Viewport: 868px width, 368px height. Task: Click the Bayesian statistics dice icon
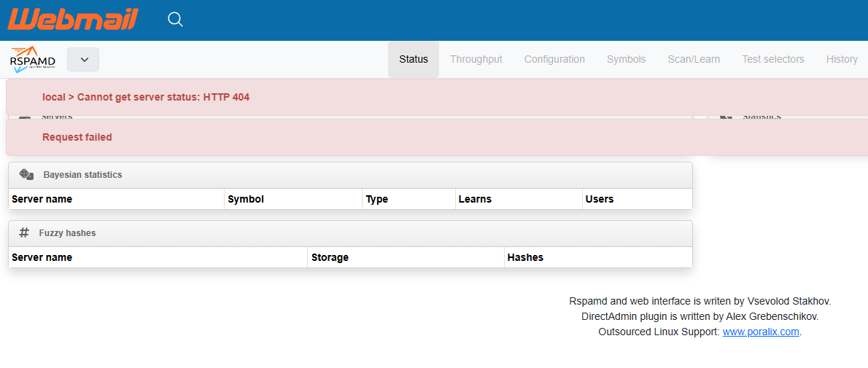pos(26,175)
